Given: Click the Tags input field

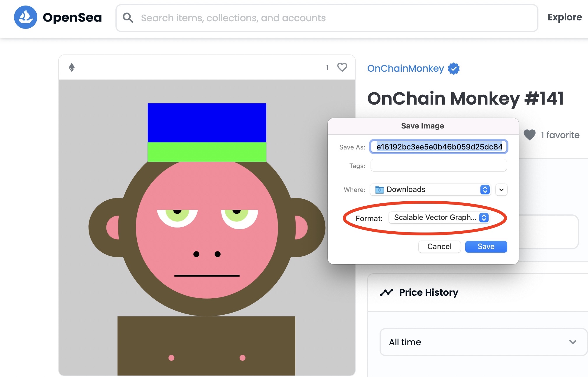Looking at the screenshot, I should 438,165.
